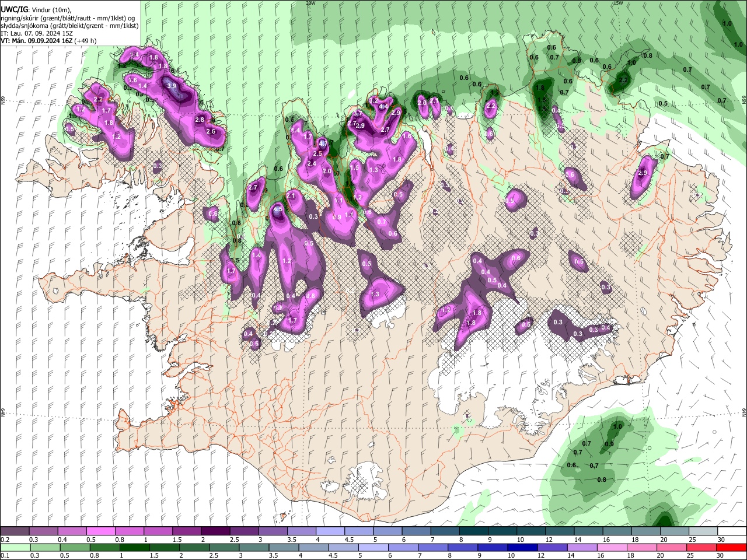
Task: Select the darkest green 1–1.5 rain legend swatch
Action: coord(134,547)
